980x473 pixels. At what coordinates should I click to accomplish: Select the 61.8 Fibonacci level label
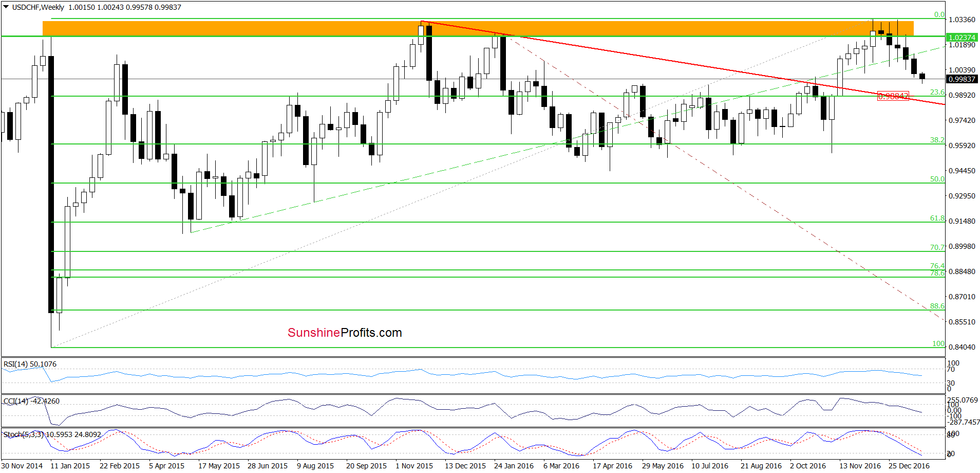(937, 218)
